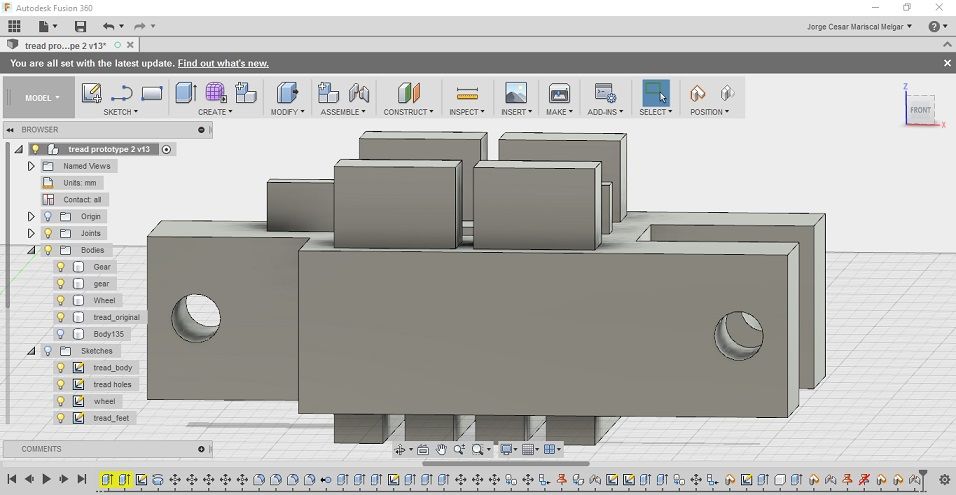Screen dimensions: 956x495
Task: Select the Line sketch tool
Action: 121,93
